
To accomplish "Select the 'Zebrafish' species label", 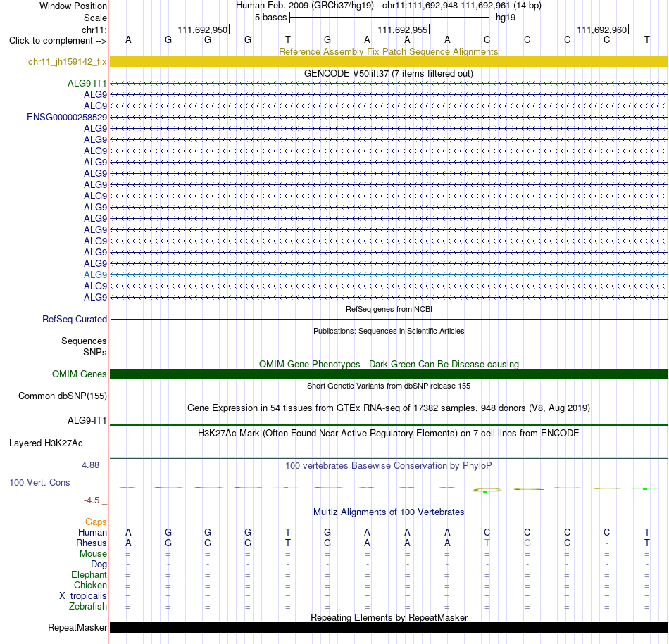I will (88, 607).
